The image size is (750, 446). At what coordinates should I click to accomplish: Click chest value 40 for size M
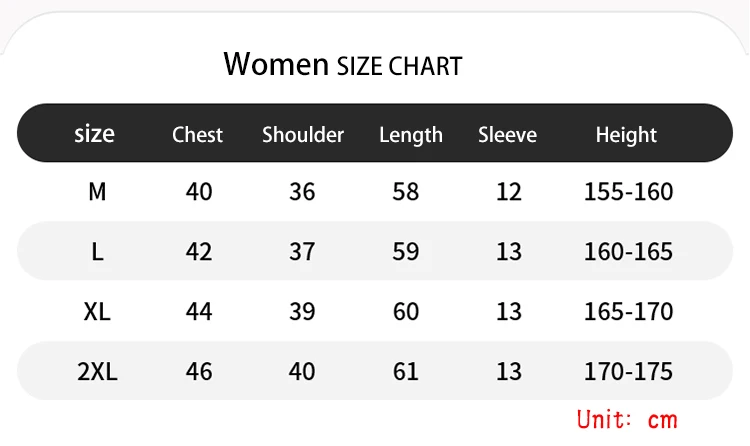tap(199, 192)
